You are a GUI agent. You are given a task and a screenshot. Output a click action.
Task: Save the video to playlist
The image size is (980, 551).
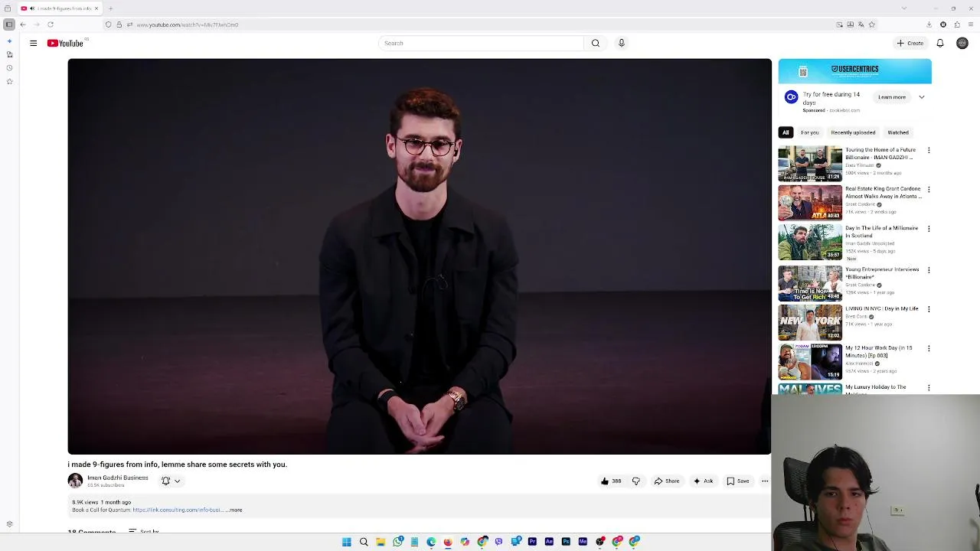(738, 481)
